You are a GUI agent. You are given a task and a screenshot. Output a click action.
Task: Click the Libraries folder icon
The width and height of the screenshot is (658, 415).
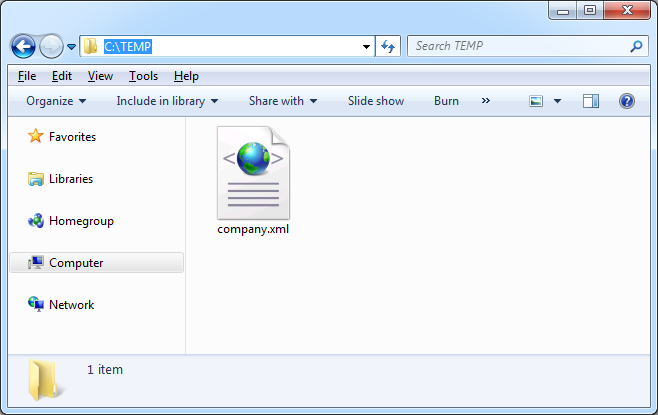36,179
